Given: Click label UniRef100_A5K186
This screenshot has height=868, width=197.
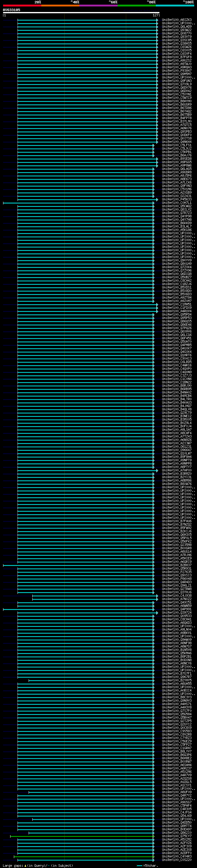Looking at the screenshot, I should pos(176,230).
